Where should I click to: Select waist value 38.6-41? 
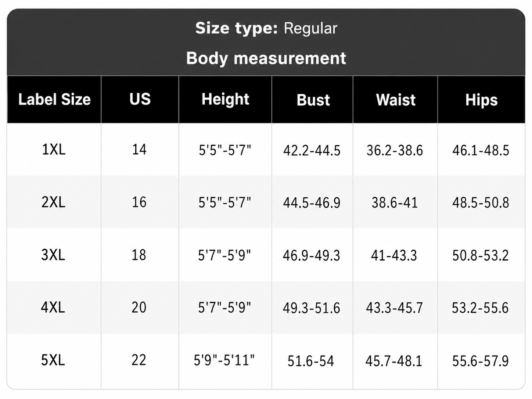395,203
